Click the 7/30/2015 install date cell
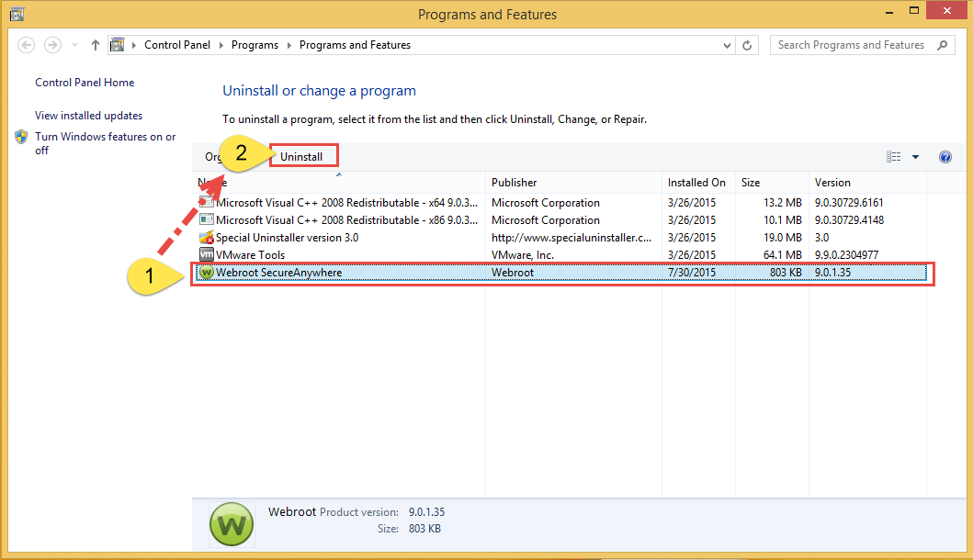The height and width of the screenshot is (560, 973). coord(691,273)
